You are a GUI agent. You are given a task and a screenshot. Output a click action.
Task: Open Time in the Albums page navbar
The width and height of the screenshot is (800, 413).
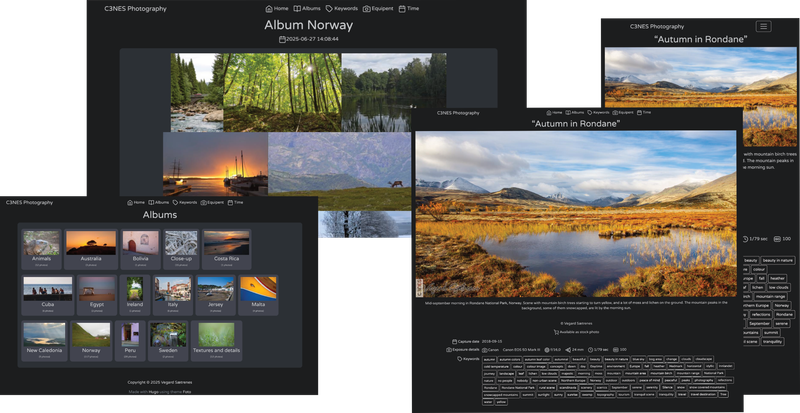point(235,203)
